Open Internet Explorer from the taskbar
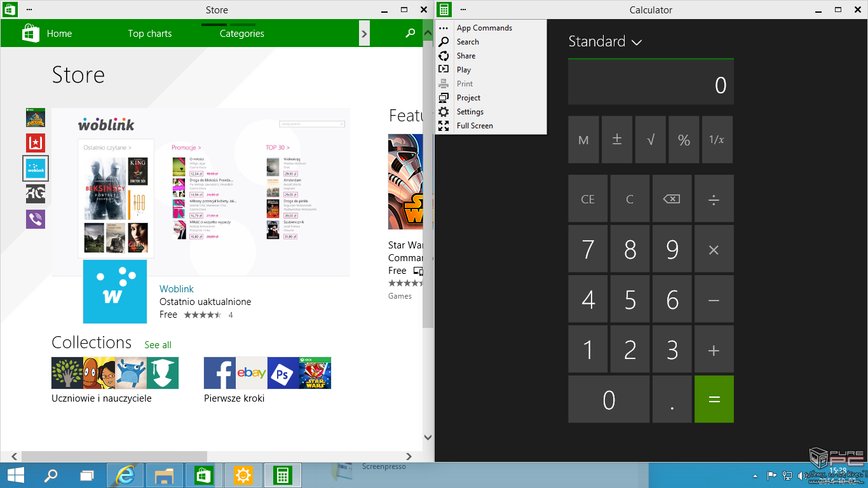The width and height of the screenshot is (868, 488). [125, 475]
